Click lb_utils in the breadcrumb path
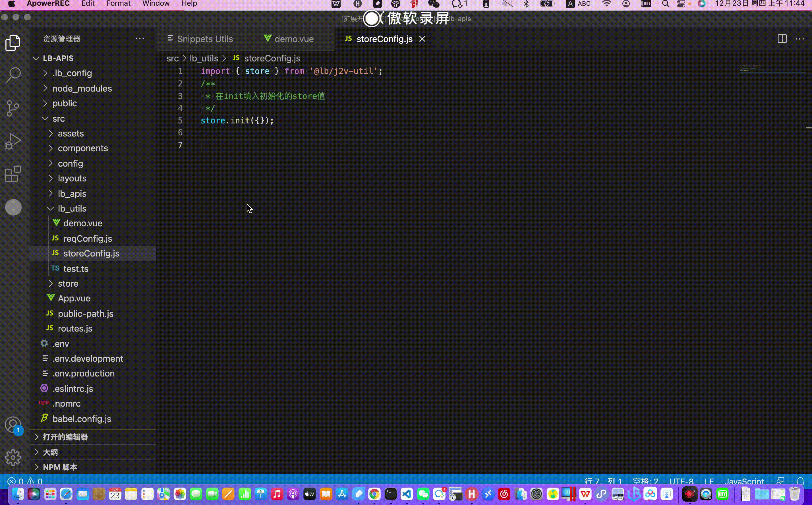This screenshot has height=505, width=812. point(204,59)
